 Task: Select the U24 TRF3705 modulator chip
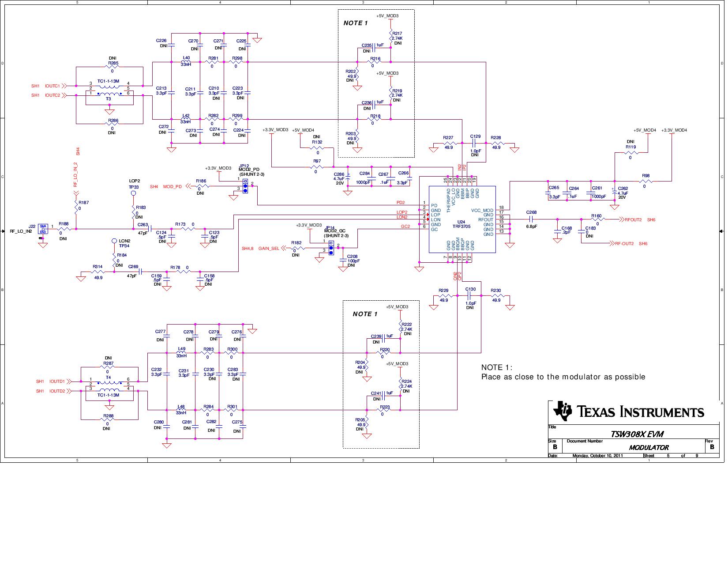pyautogui.click(x=462, y=219)
